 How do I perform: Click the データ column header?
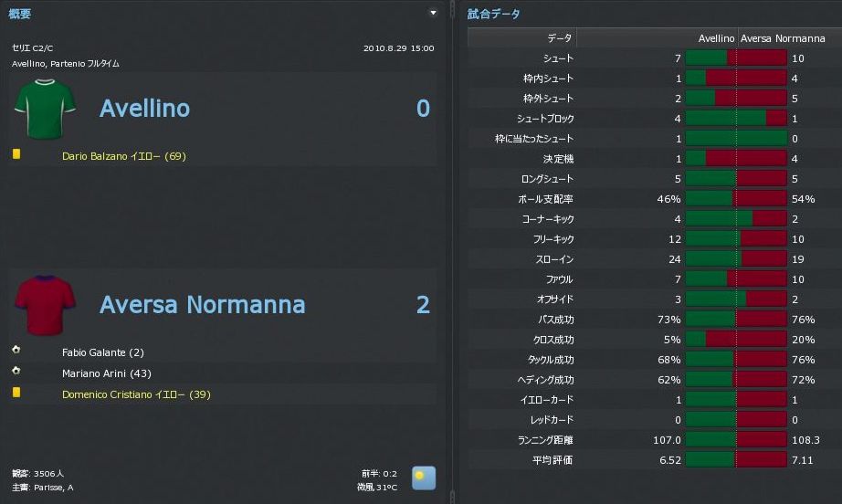(x=560, y=38)
